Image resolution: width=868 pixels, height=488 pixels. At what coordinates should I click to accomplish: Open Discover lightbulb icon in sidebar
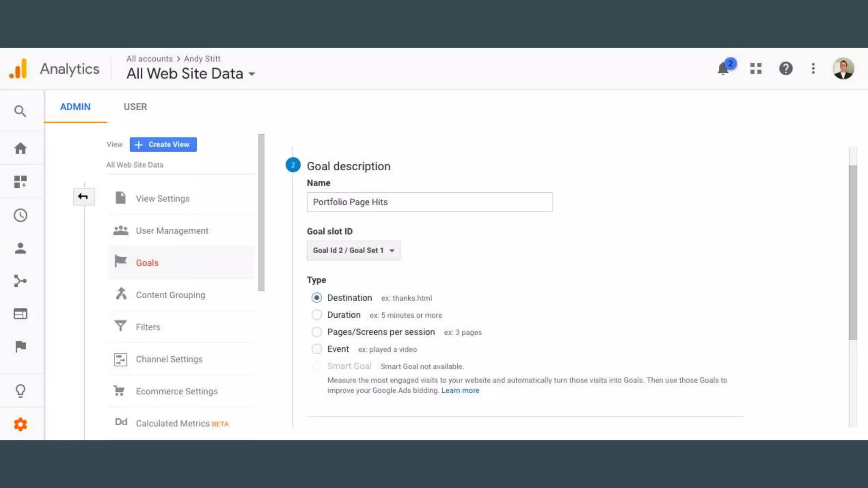pyautogui.click(x=20, y=390)
